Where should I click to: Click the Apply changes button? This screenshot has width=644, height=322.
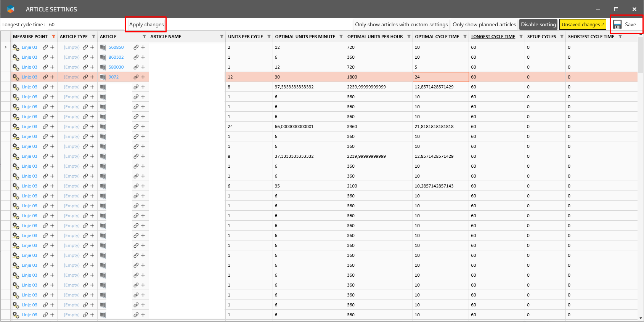tap(146, 24)
